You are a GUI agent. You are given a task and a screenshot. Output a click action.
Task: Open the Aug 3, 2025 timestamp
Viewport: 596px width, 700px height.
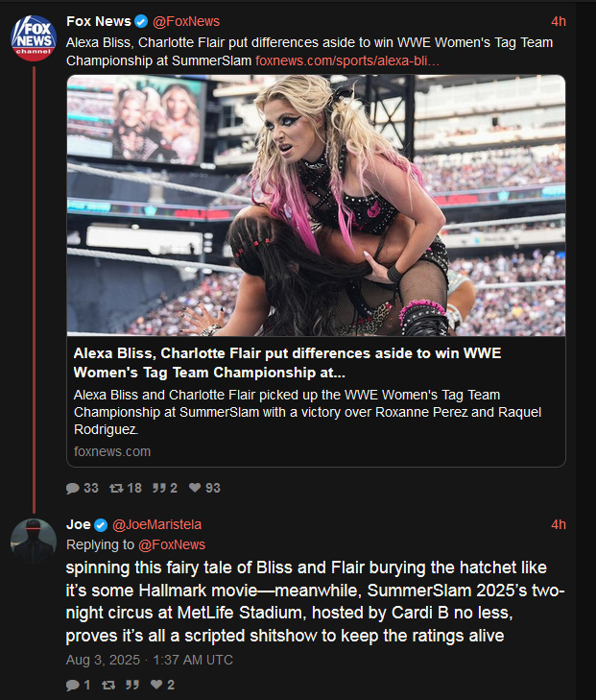click(150, 660)
